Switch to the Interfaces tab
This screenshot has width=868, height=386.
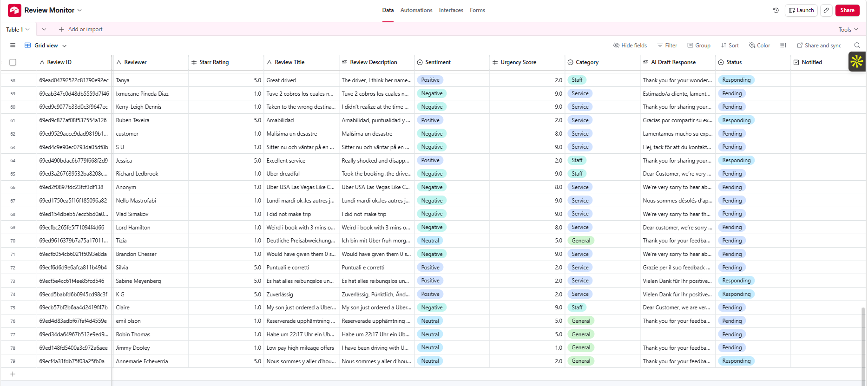451,10
